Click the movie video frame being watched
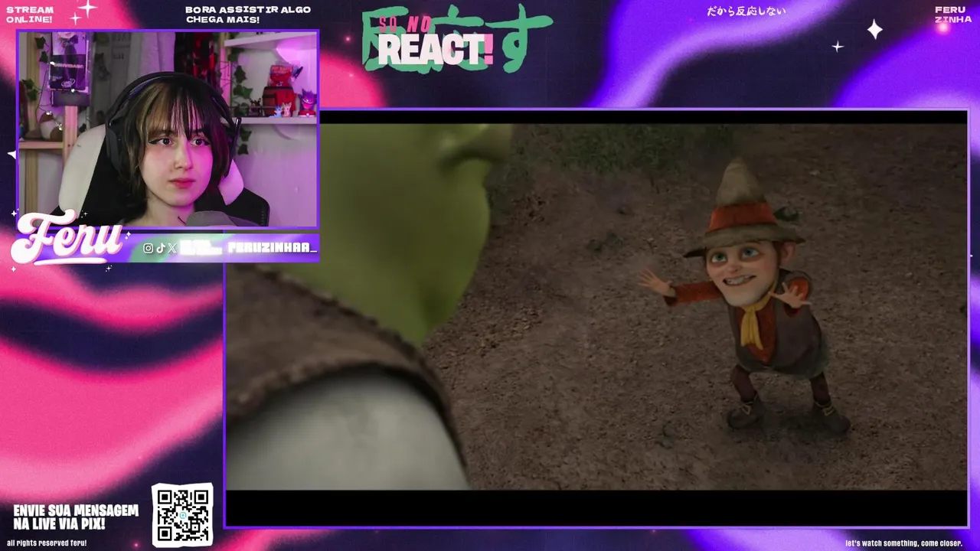This screenshot has height=551, width=980. click(596, 318)
